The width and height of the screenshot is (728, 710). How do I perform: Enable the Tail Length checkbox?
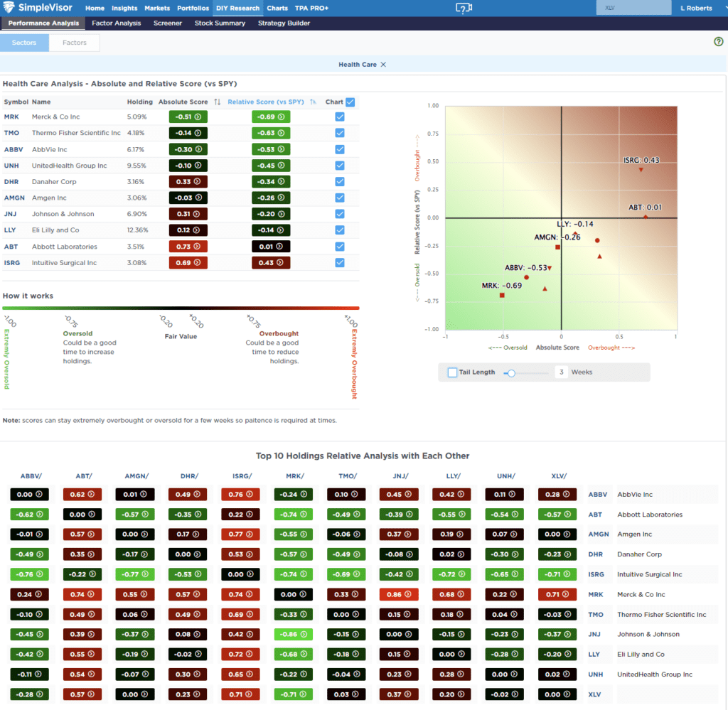pyautogui.click(x=452, y=372)
